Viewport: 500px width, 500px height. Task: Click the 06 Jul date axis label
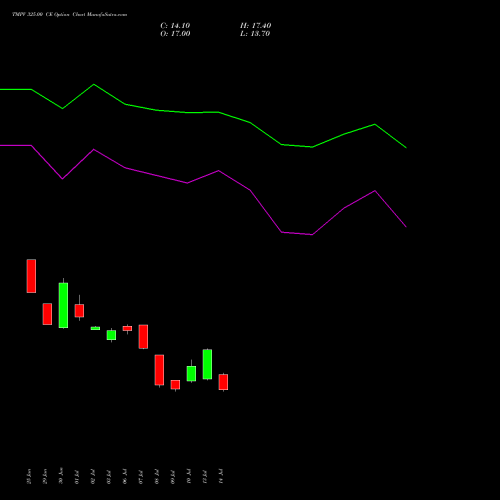[x=125, y=477]
